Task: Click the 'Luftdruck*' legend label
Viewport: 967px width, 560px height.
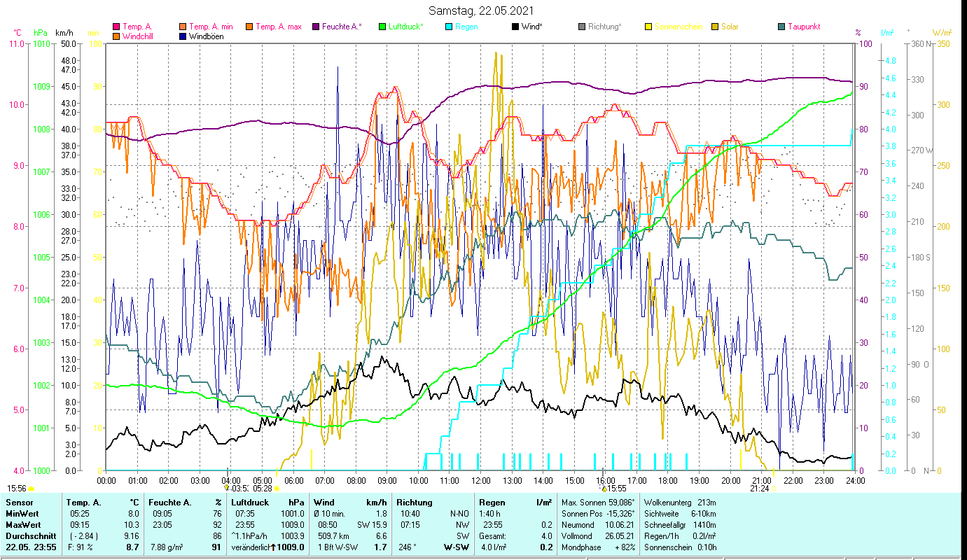Action: 407,27
